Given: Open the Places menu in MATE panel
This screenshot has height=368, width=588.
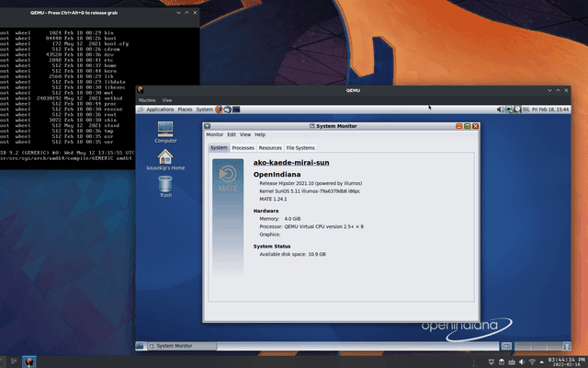Looking at the screenshot, I should click(185, 109).
